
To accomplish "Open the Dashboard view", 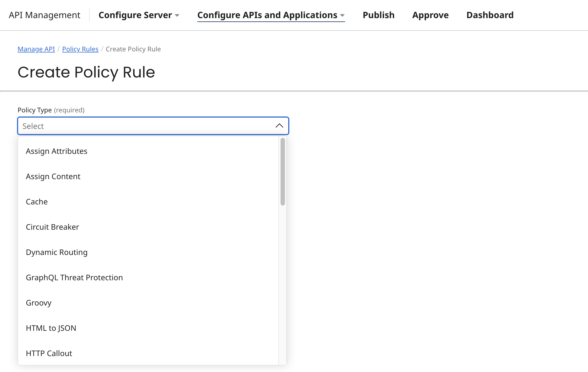I will (x=489, y=15).
